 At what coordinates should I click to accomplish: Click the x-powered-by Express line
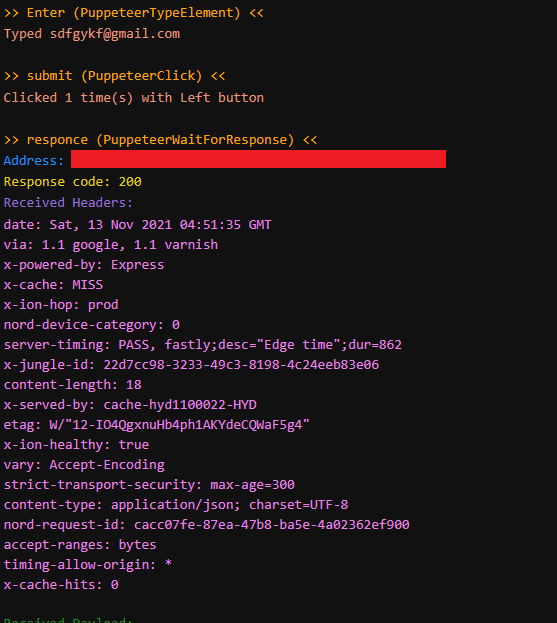pyautogui.click(x=84, y=265)
